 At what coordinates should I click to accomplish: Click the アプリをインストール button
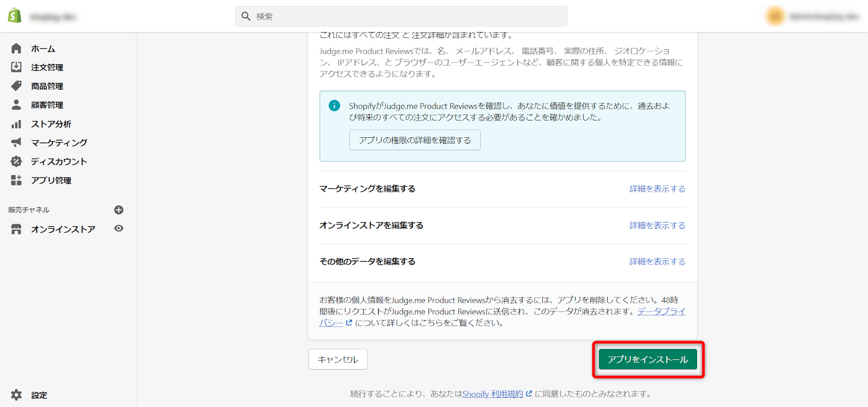(648, 359)
